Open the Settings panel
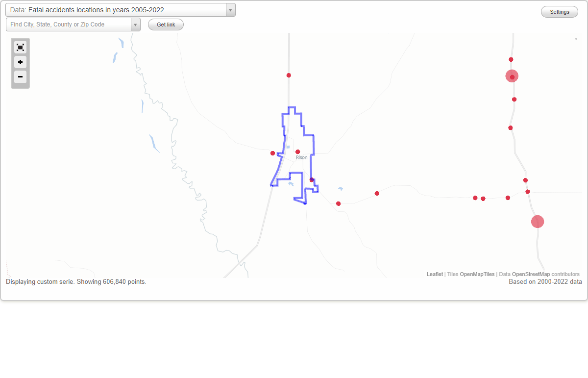The height and width of the screenshot is (378, 588). [x=559, y=11]
